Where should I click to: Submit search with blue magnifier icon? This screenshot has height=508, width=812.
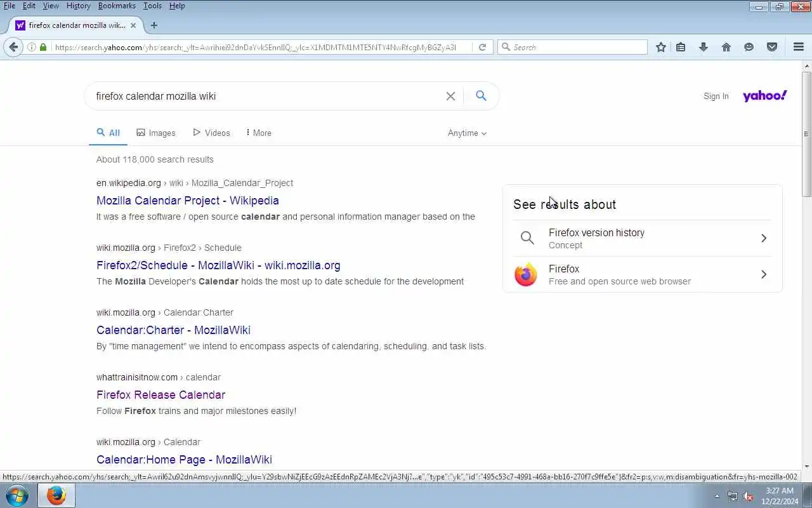tap(481, 96)
